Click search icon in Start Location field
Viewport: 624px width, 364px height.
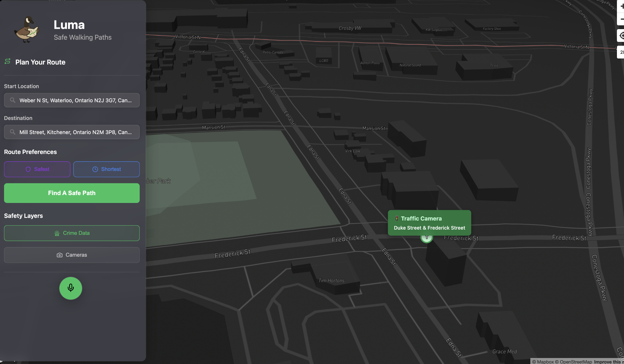pos(13,100)
